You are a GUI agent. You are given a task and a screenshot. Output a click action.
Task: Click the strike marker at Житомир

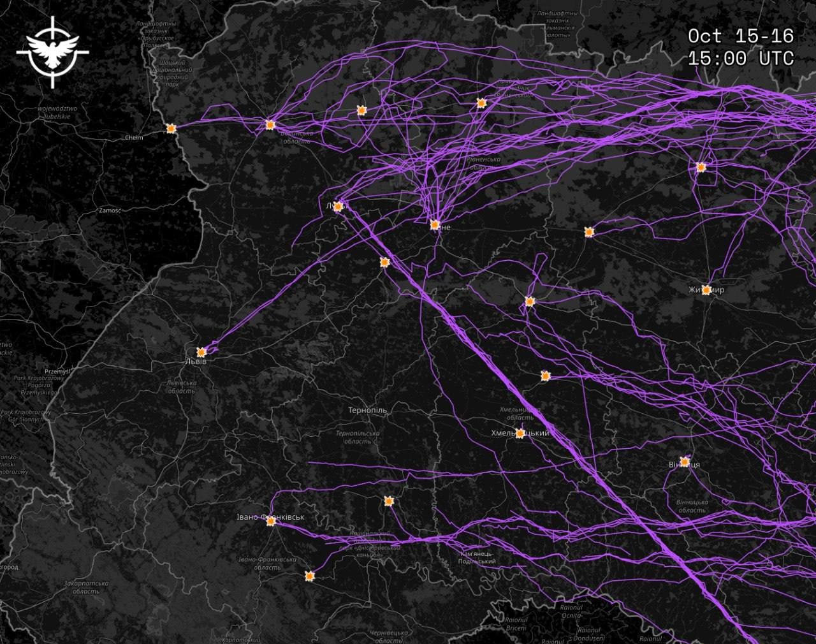tap(706, 290)
